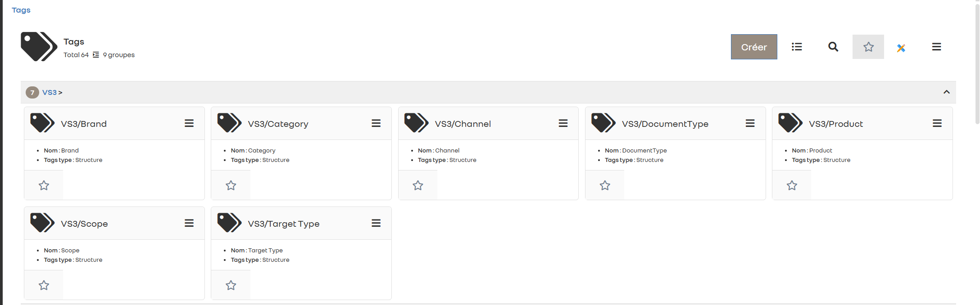
Task: Click the VS3/Target Type tag icon
Action: tap(229, 223)
